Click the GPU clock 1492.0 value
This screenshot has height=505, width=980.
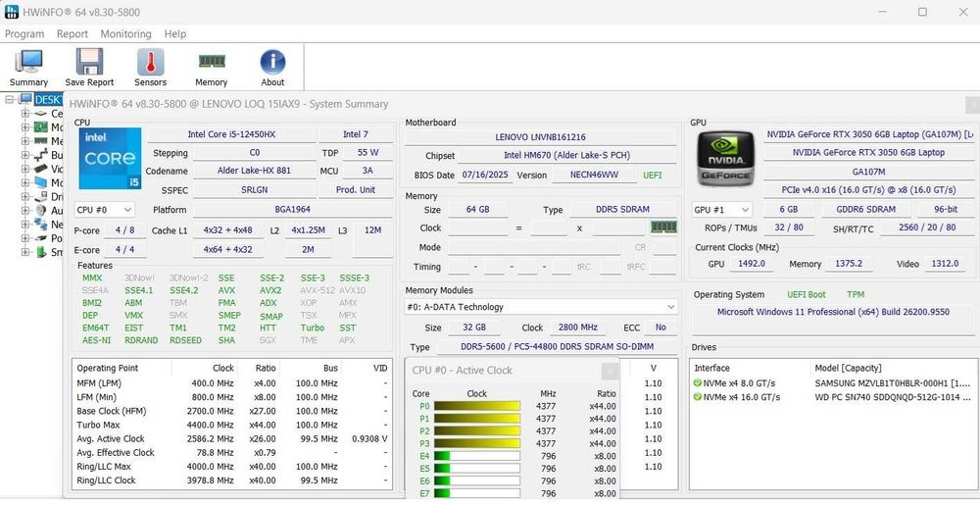tap(752, 264)
